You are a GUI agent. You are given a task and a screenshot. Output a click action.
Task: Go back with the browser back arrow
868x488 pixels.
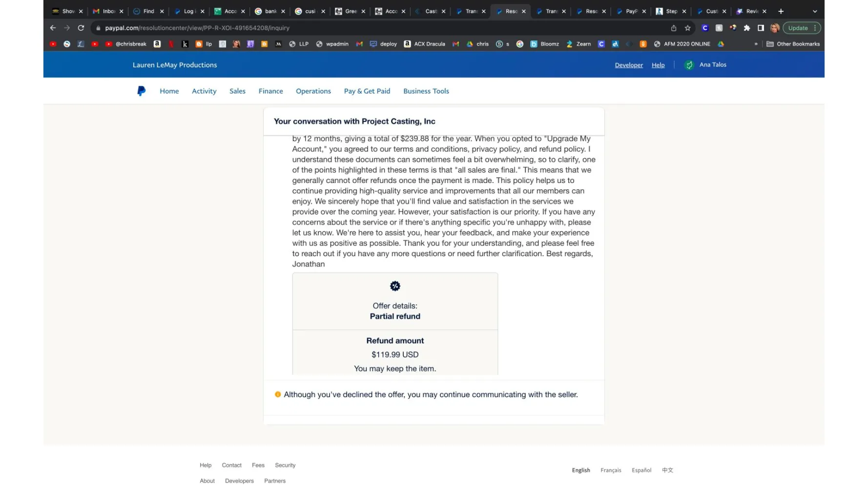53,28
